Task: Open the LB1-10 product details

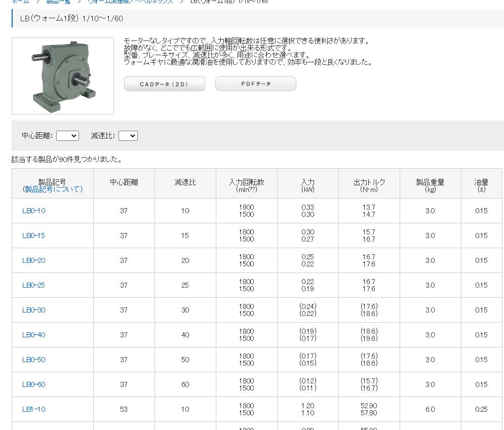Action: pyautogui.click(x=33, y=409)
